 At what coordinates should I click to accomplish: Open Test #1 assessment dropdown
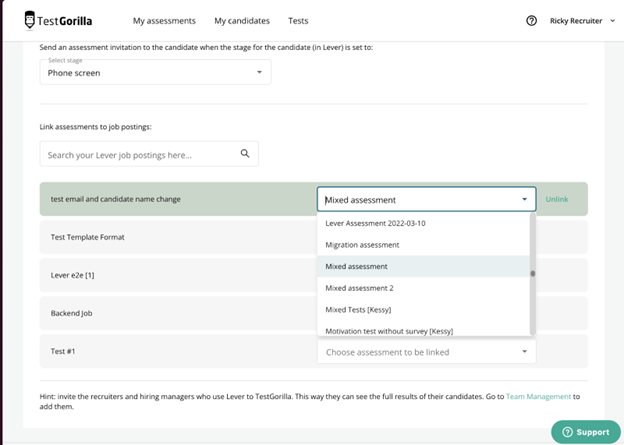426,352
